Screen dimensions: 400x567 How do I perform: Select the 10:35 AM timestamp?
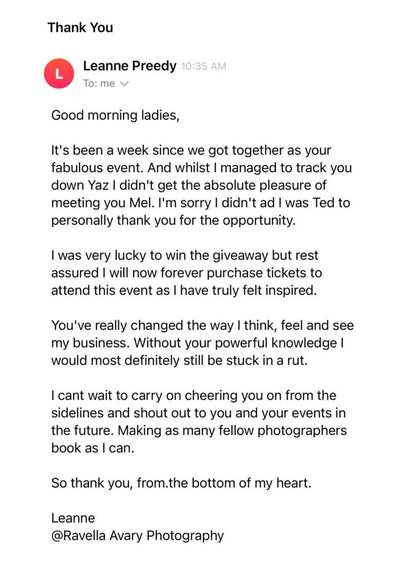click(204, 67)
